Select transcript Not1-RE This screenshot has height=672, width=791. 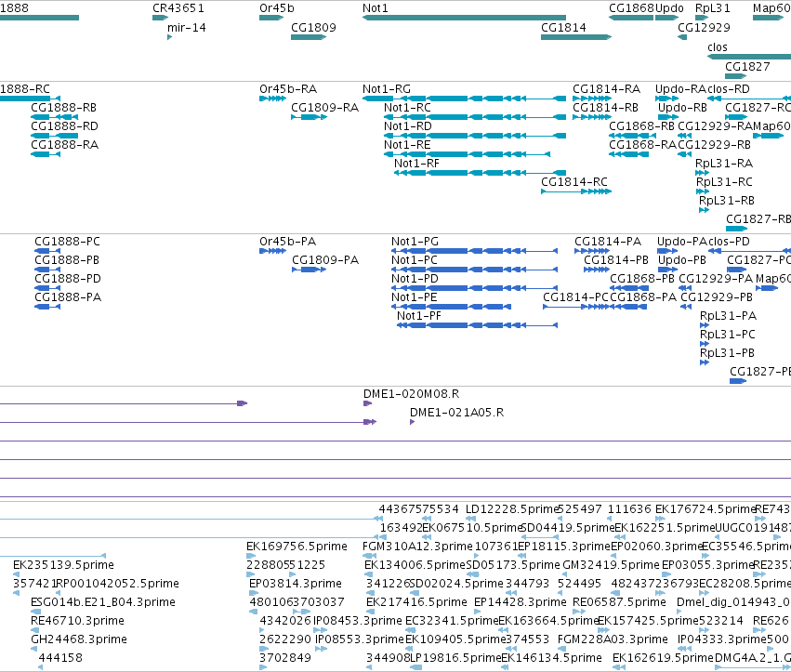coord(467,154)
